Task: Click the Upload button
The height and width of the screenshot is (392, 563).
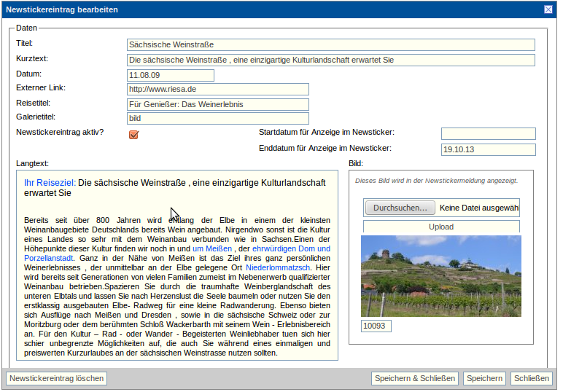Action: point(441,227)
